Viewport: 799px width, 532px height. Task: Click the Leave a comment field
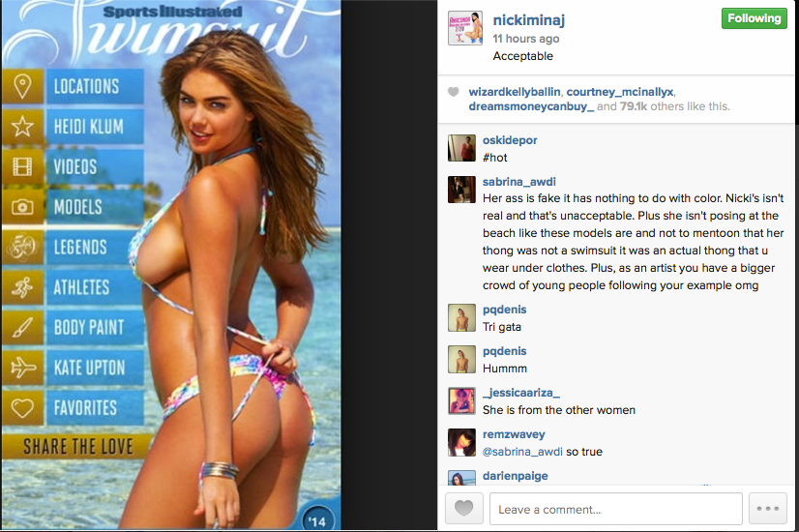point(615,509)
